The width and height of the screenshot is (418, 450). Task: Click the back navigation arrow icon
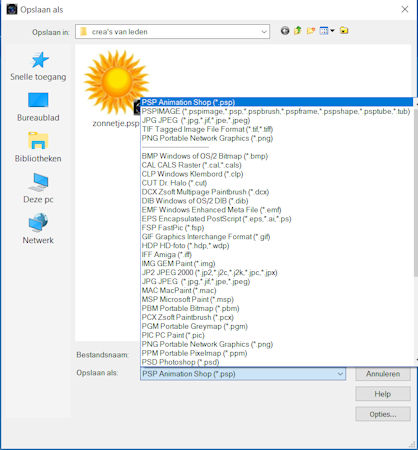[285, 31]
